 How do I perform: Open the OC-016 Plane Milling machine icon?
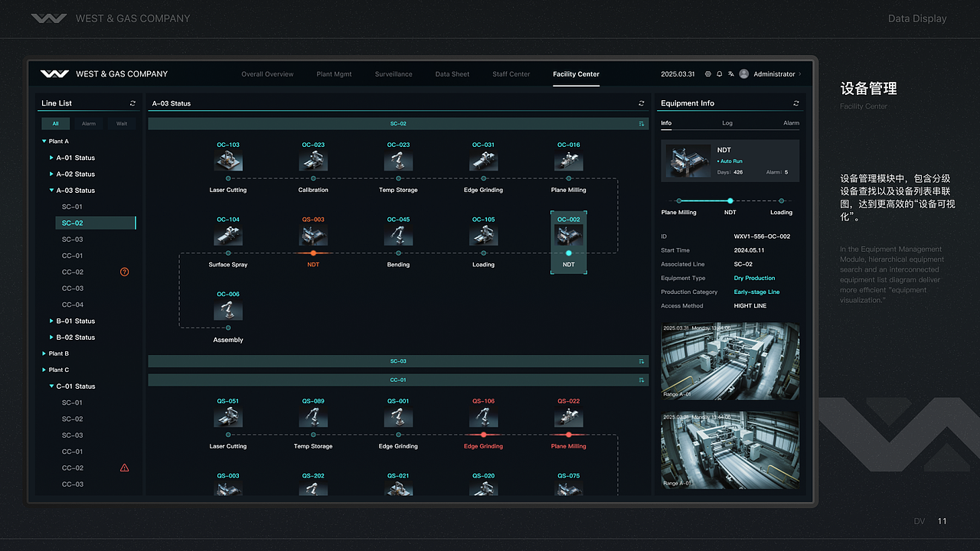(x=568, y=160)
